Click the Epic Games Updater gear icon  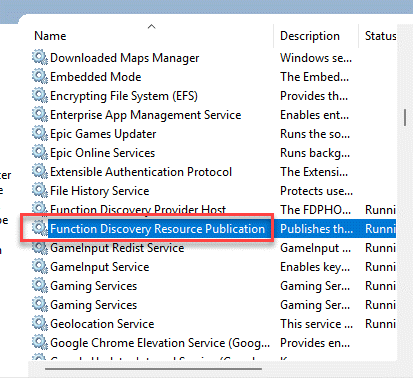40,133
